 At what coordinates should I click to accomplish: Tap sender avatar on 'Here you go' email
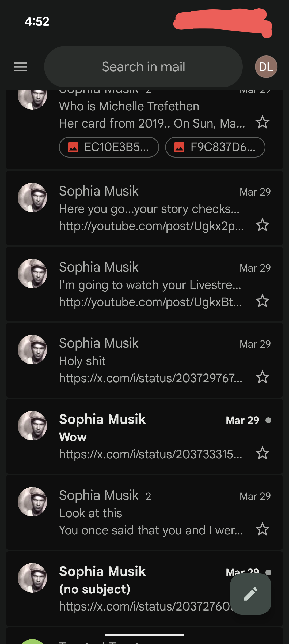click(x=32, y=197)
